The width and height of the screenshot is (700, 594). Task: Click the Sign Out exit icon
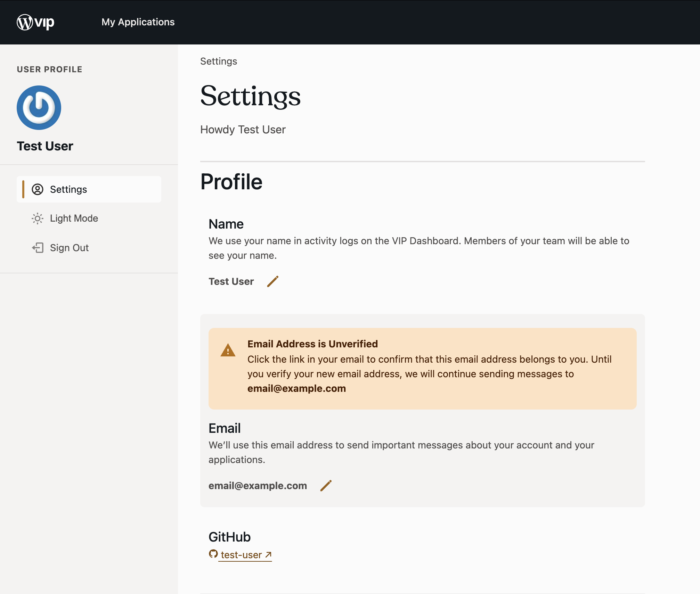point(38,248)
